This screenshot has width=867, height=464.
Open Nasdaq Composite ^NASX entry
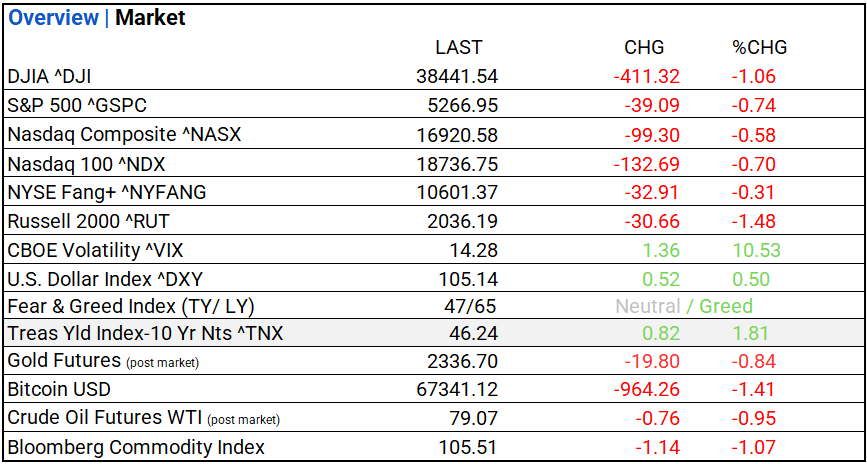pyautogui.click(x=124, y=134)
